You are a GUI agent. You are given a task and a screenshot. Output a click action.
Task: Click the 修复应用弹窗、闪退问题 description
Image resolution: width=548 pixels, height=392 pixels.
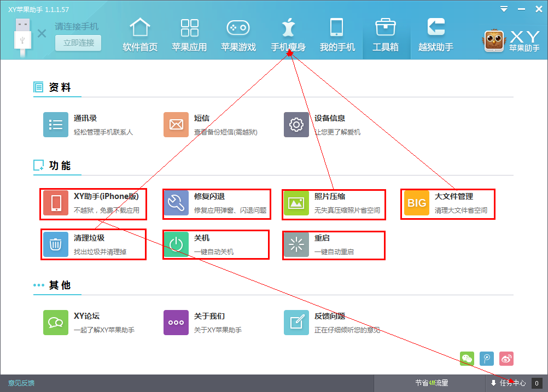point(230,210)
